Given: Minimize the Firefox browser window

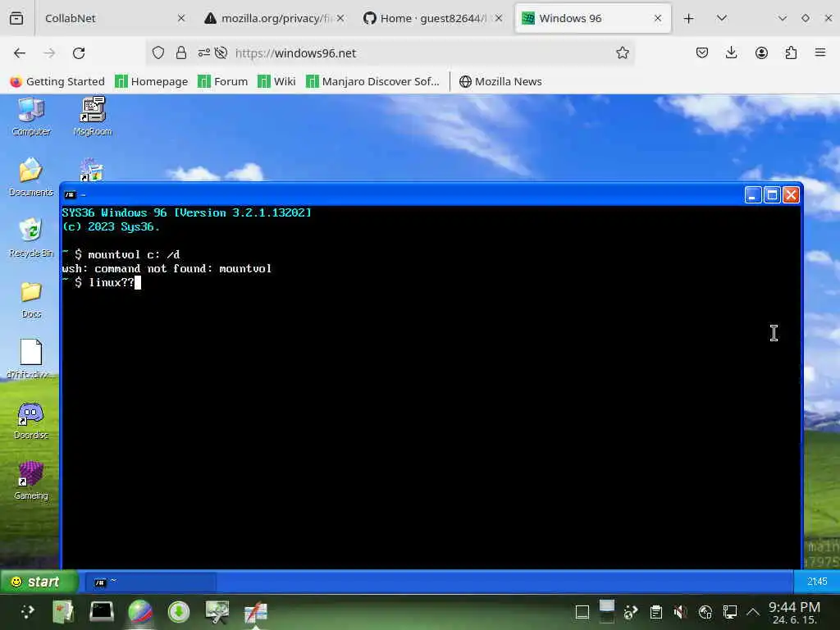Looking at the screenshot, I should (783, 18).
